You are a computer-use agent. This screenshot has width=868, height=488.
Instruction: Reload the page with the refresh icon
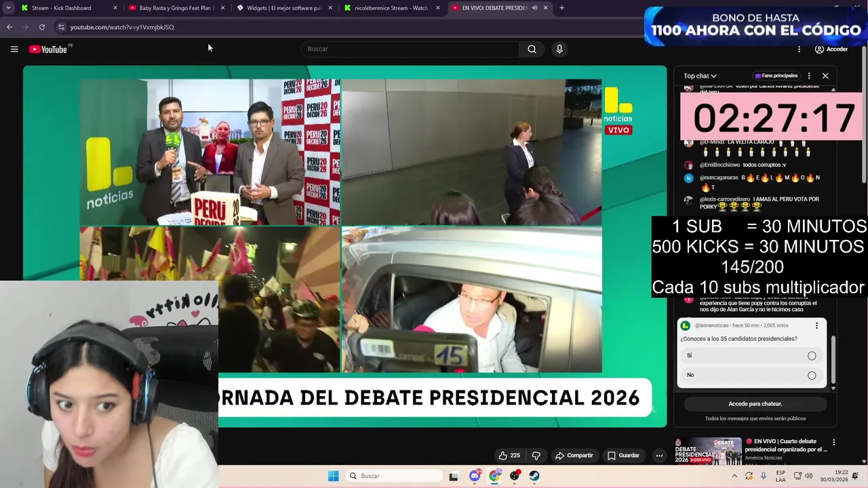click(x=42, y=27)
